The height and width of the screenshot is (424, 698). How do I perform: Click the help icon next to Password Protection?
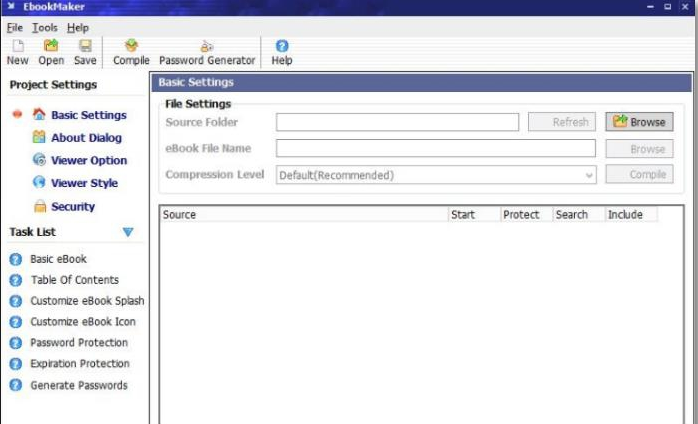tap(16, 343)
